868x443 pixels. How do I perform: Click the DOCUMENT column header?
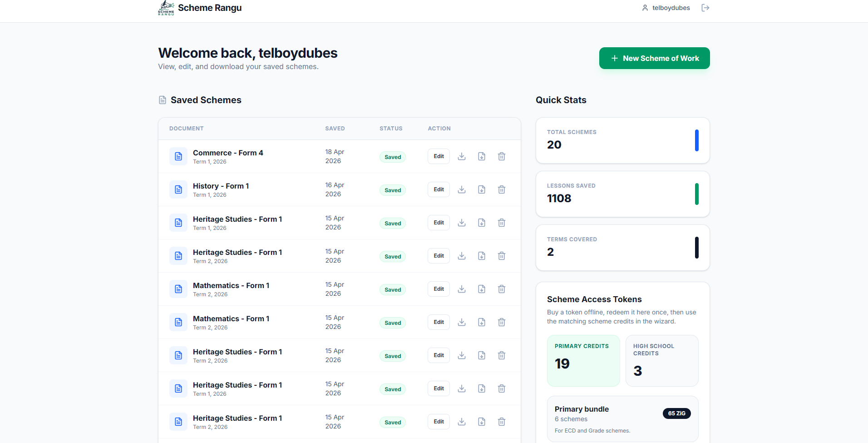tap(186, 129)
